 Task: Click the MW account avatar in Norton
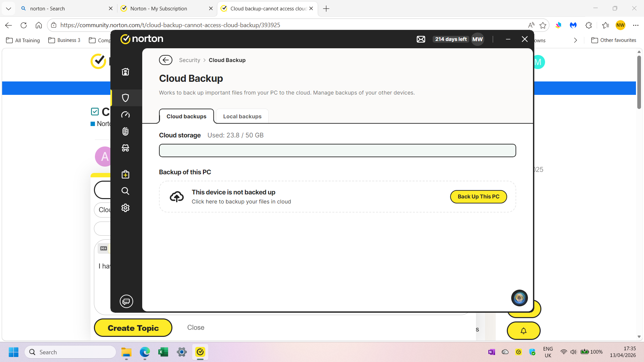[478, 39]
